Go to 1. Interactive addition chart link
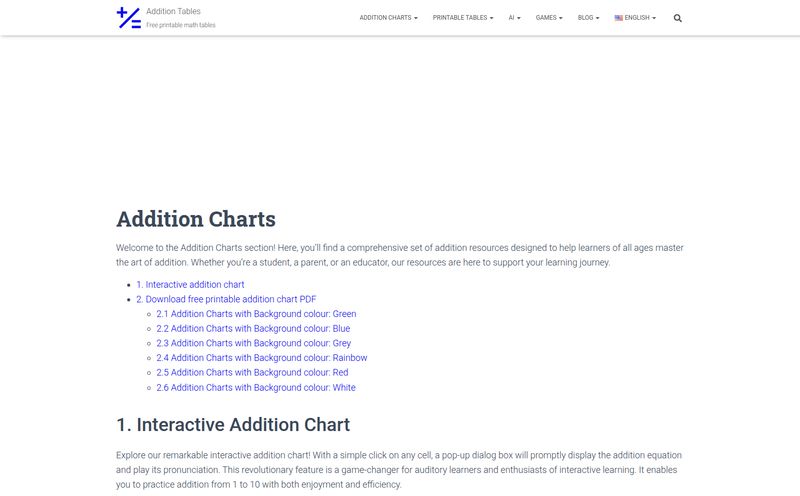This screenshot has height=496, width=800. pos(190,284)
